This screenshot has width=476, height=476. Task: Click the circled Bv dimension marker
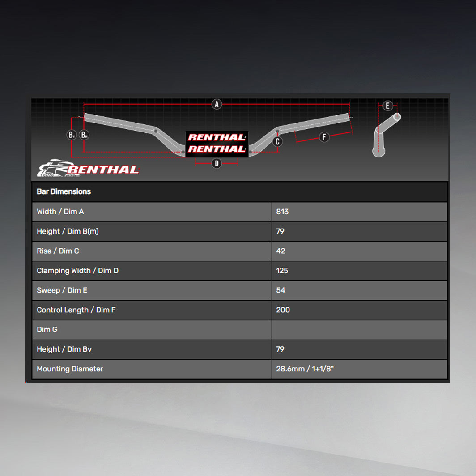(72, 135)
